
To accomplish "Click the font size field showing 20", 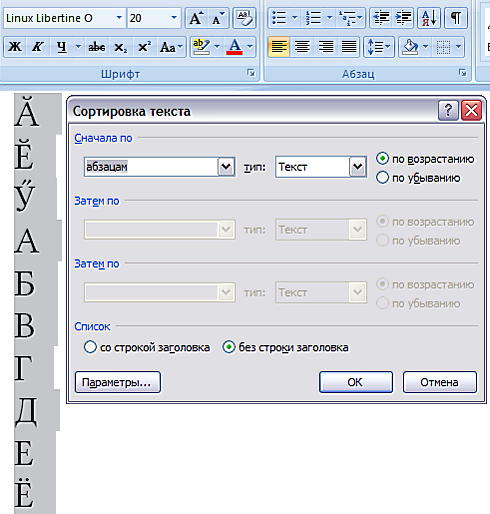I will pyautogui.click(x=148, y=18).
